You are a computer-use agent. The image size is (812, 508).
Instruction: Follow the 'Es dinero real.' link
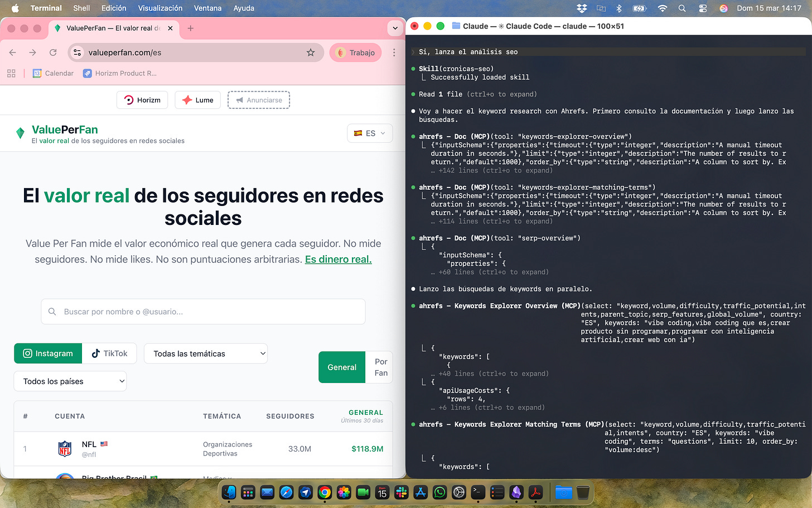click(339, 259)
